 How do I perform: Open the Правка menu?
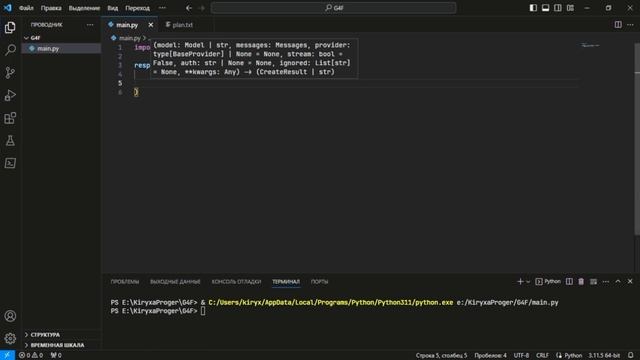point(51,8)
